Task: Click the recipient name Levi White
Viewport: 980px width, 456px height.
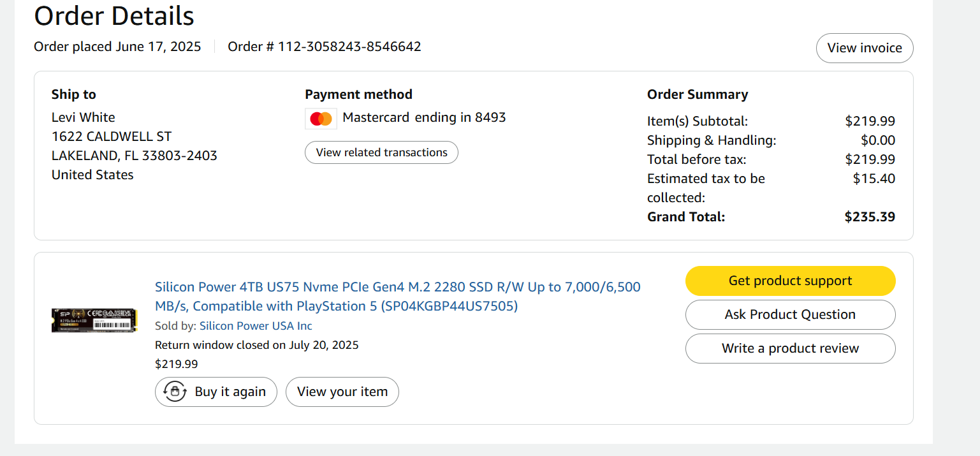Action: point(84,117)
